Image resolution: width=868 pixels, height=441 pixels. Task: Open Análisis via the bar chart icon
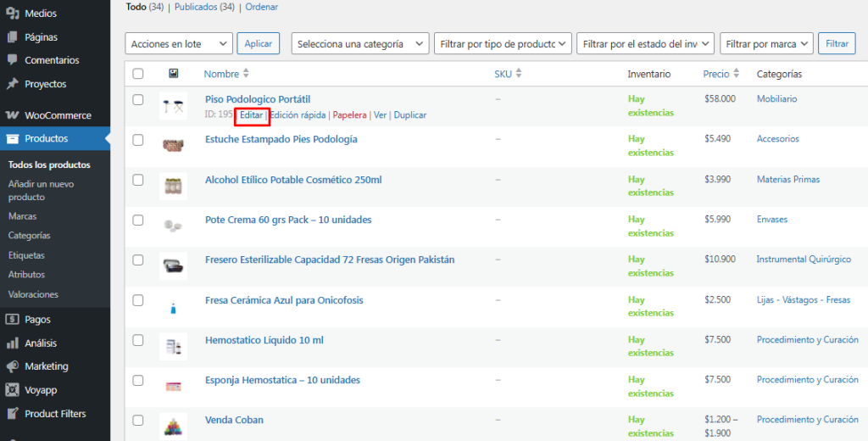coord(12,343)
